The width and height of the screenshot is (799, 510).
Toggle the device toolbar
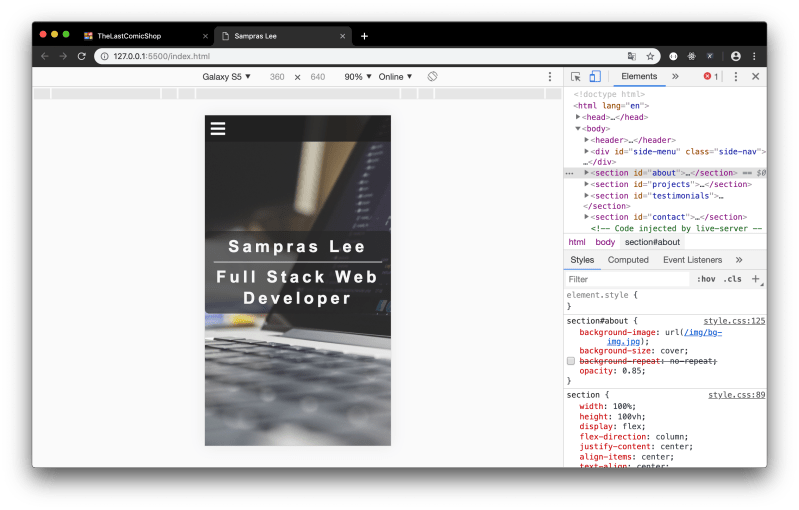[595, 76]
